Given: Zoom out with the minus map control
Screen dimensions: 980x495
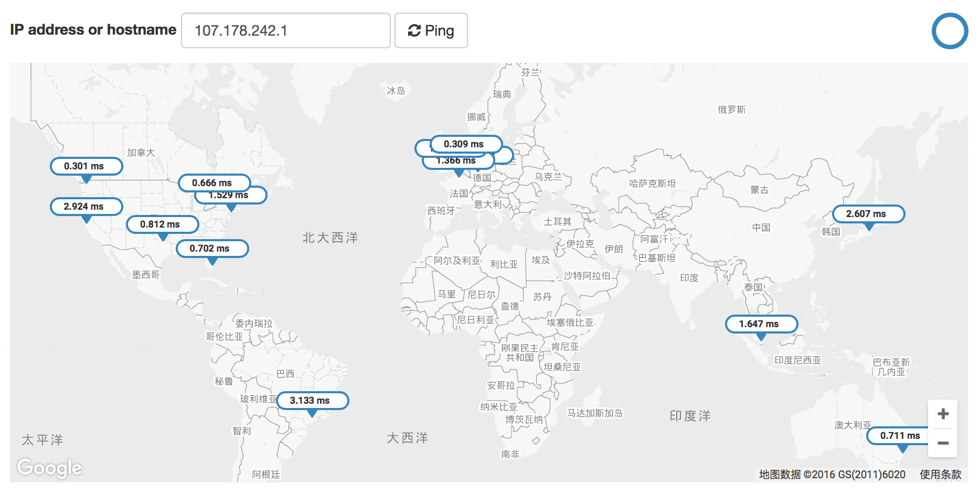Looking at the screenshot, I should pos(943,443).
